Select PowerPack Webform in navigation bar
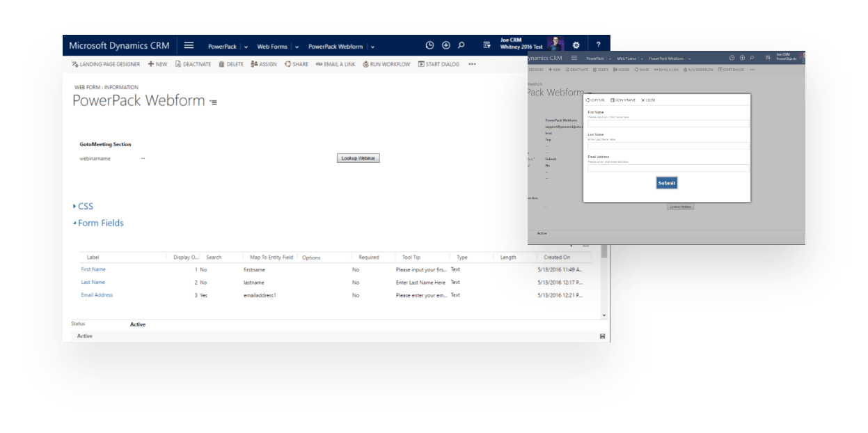This screenshot has height=433, width=868. coord(336,47)
